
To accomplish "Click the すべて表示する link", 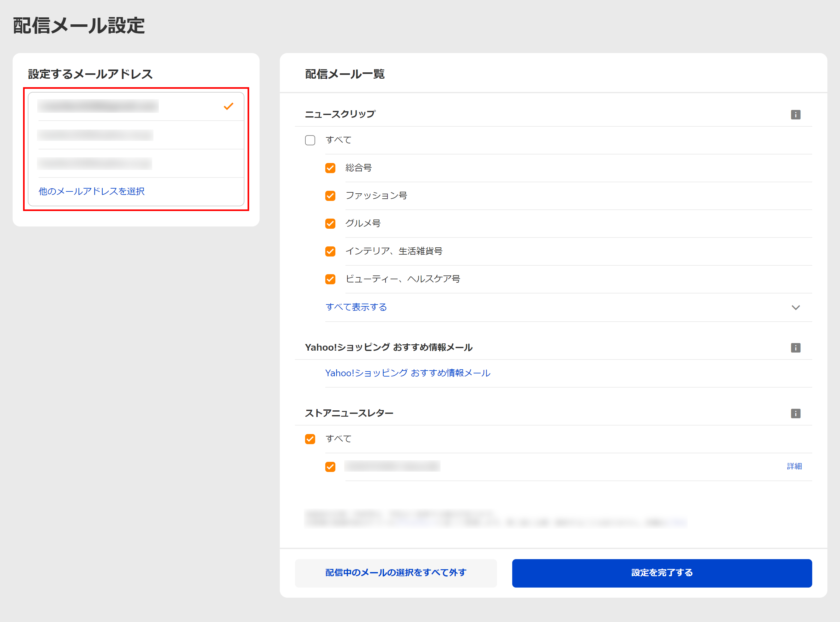I will tap(356, 307).
